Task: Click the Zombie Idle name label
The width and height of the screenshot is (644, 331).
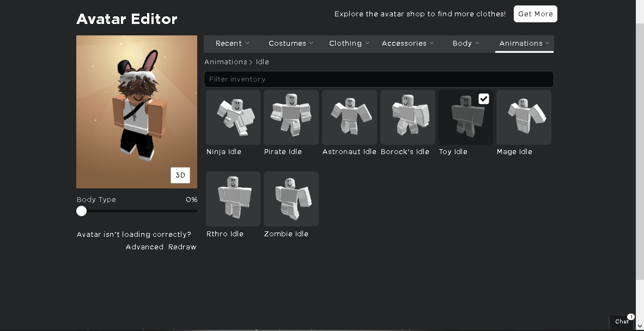Action: point(286,234)
